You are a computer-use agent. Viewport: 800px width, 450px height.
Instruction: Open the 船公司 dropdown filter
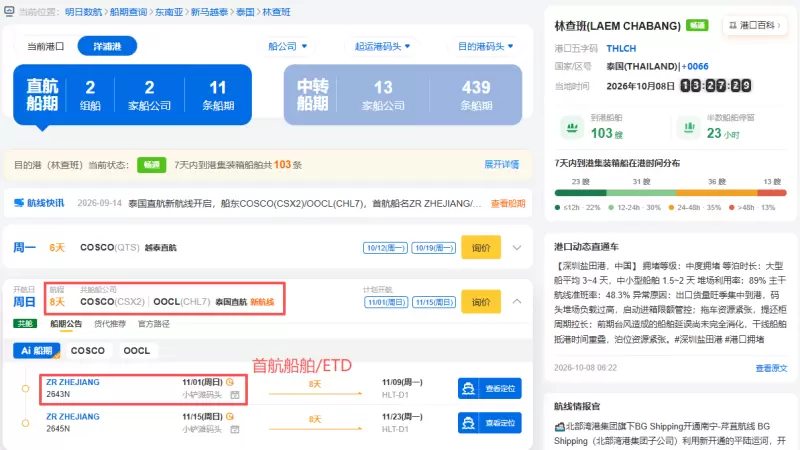point(288,46)
